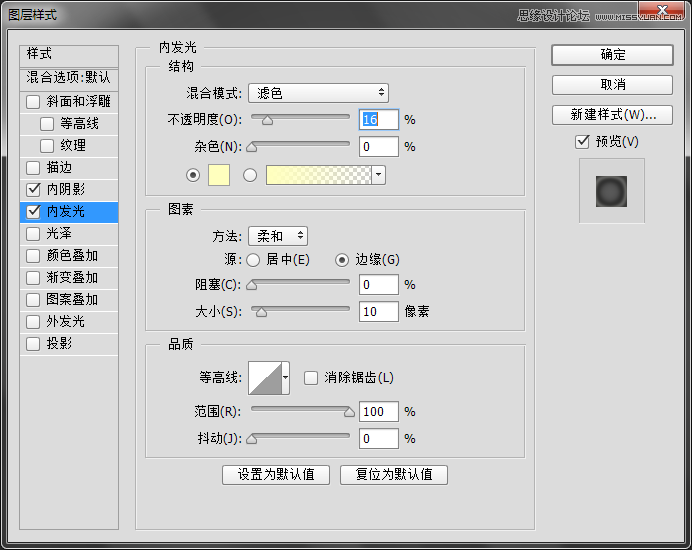The width and height of the screenshot is (692, 550).
Task: Cancel the dialog with 取消
Action: (x=613, y=85)
